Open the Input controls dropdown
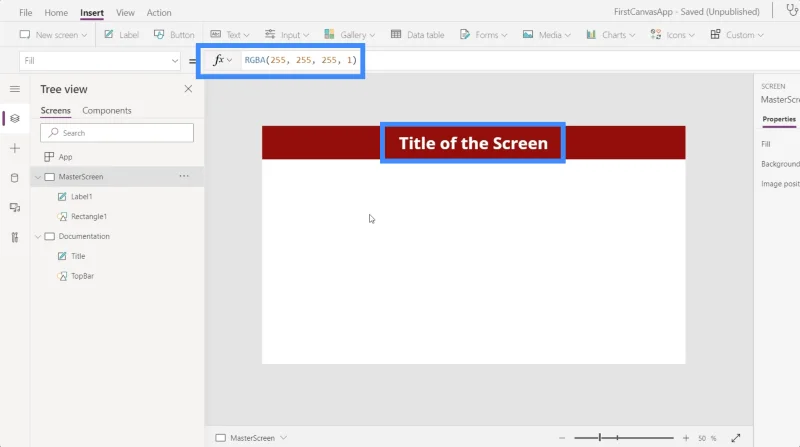Screen dimensions: 800x447 tap(287, 35)
